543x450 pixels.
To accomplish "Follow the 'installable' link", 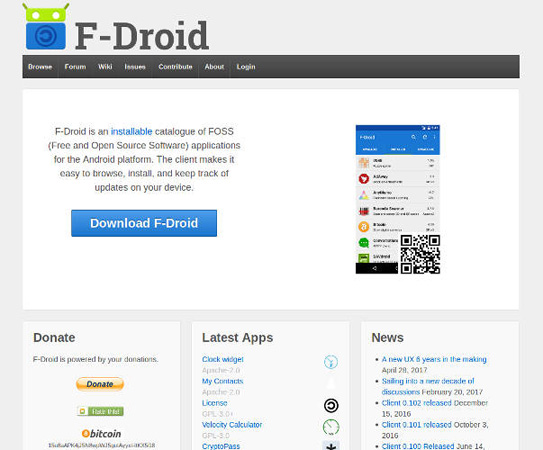I will (131, 131).
